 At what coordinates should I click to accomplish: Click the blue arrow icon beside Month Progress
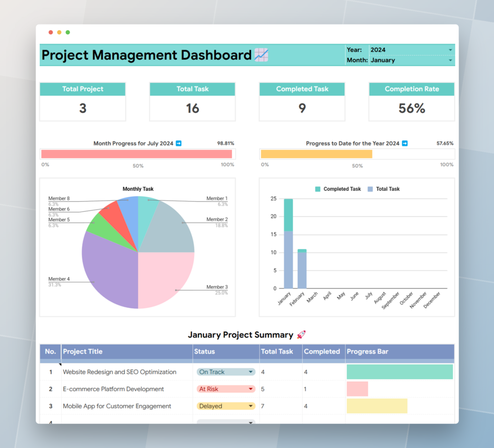pyautogui.click(x=178, y=143)
